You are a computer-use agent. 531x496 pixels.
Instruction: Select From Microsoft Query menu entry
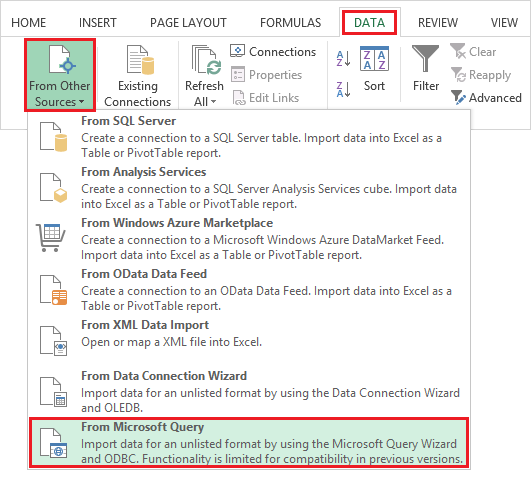coord(249,443)
